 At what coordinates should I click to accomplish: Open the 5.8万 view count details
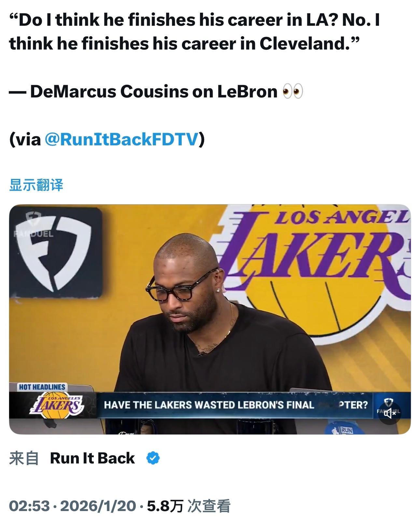point(165,506)
